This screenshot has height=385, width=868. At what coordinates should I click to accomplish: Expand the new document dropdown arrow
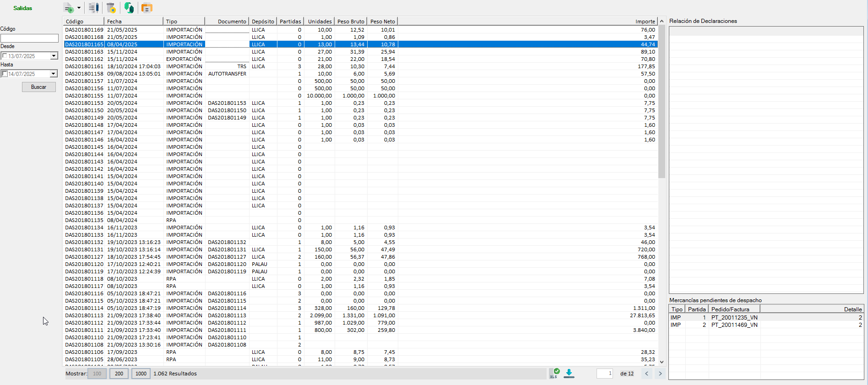79,8
